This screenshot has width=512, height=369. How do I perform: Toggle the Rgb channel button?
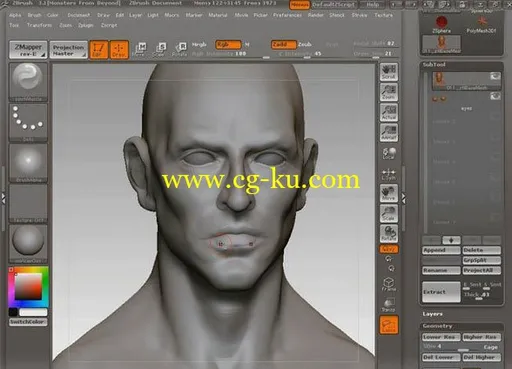pos(228,44)
